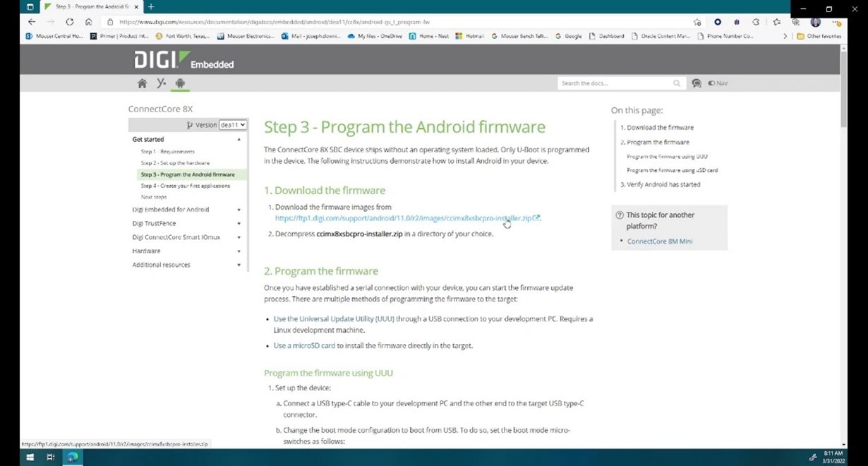Expand Digi TrustFence section
The width and height of the screenshot is (868, 466).
(x=239, y=223)
